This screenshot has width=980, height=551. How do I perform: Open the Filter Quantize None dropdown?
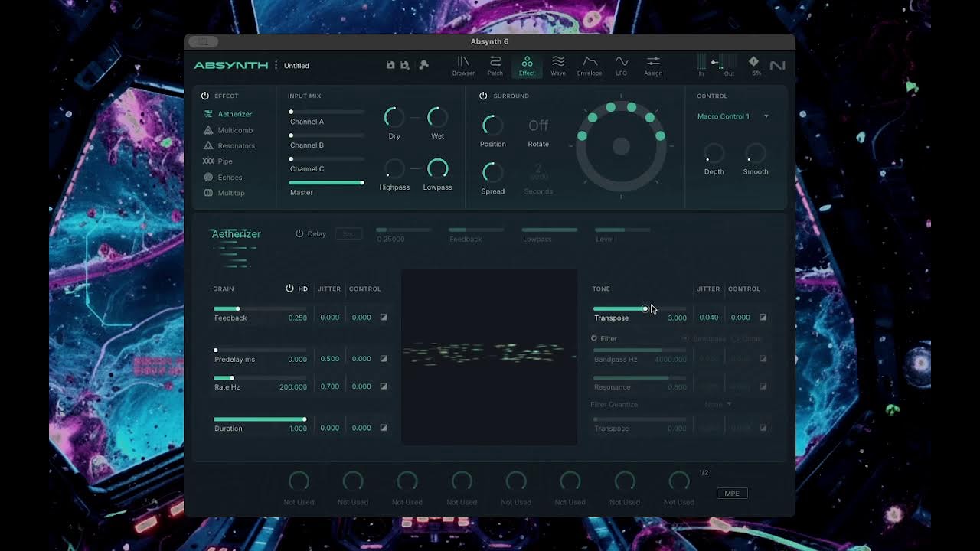(x=718, y=404)
